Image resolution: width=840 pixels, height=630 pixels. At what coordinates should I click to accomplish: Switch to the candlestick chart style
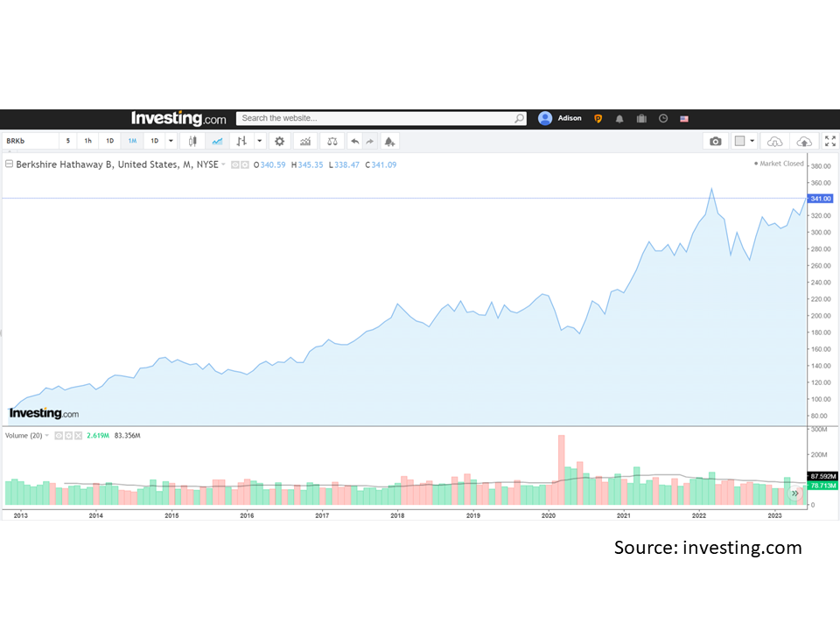(x=192, y=142)
